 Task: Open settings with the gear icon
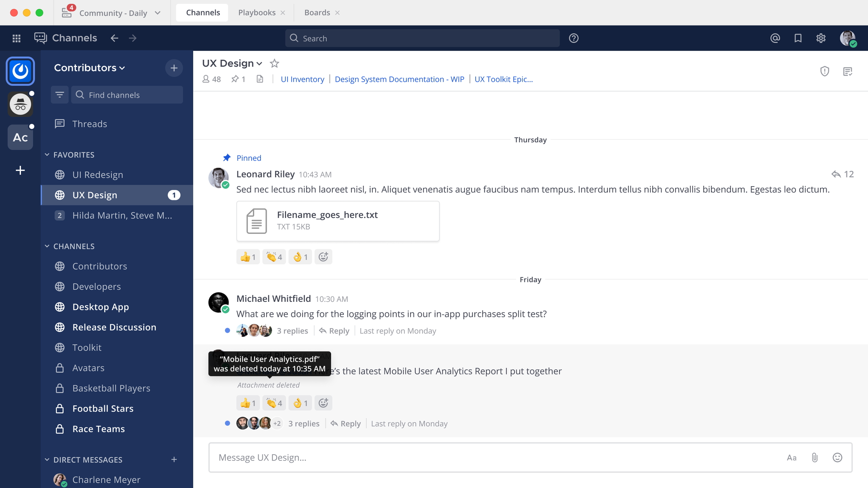coord(820,38)
